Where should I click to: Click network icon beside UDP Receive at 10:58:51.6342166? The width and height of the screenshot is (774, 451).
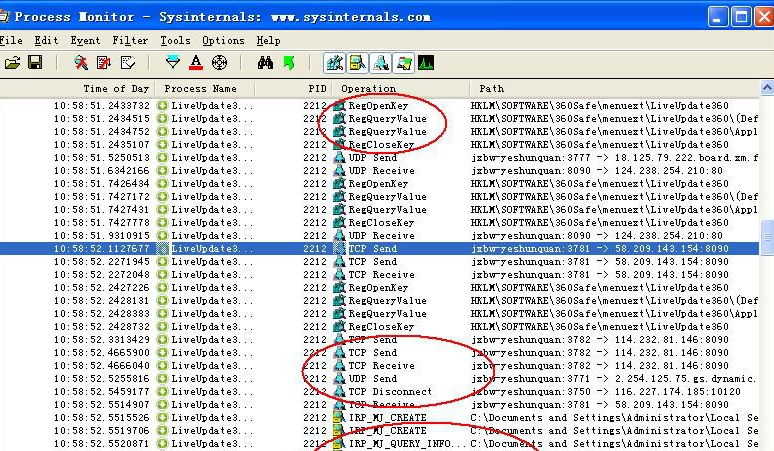pos(339,171)
